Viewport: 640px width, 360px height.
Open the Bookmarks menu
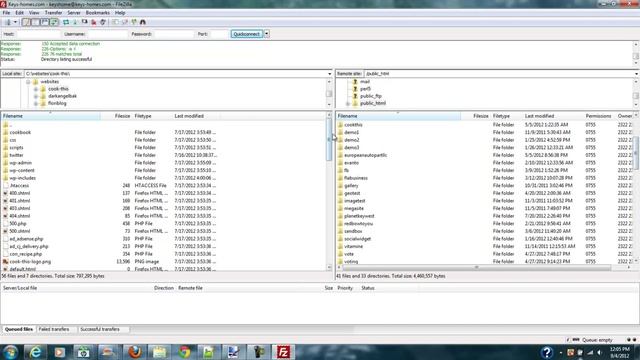click(98, 13)
